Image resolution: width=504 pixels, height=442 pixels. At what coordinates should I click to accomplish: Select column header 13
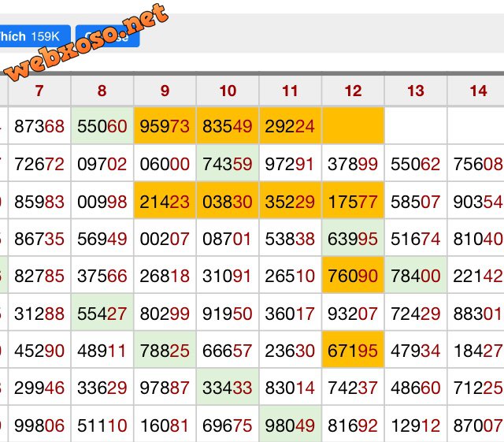[x=416, y=91]
